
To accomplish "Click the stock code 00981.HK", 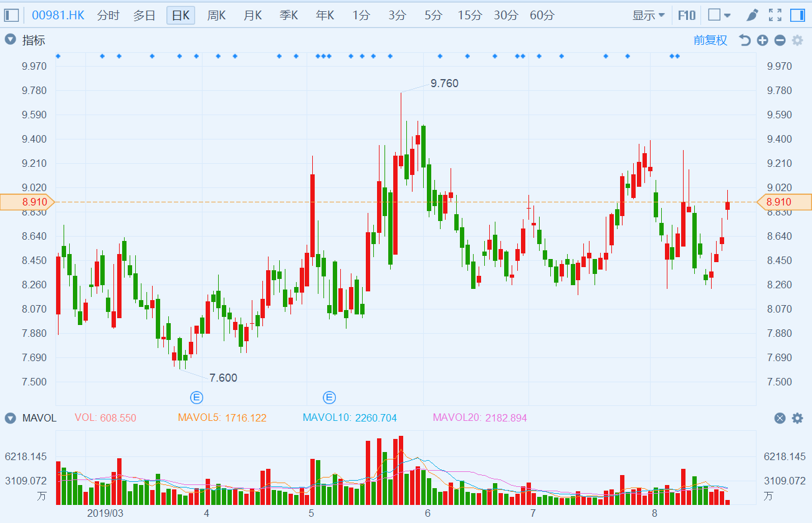I will pos(58,16).
